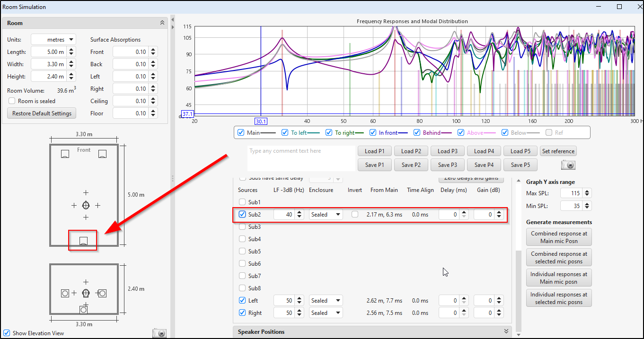Screen dimensions: 644x339
Task: Generate Combined response at Main mic Posn
Action: (559, 237)
